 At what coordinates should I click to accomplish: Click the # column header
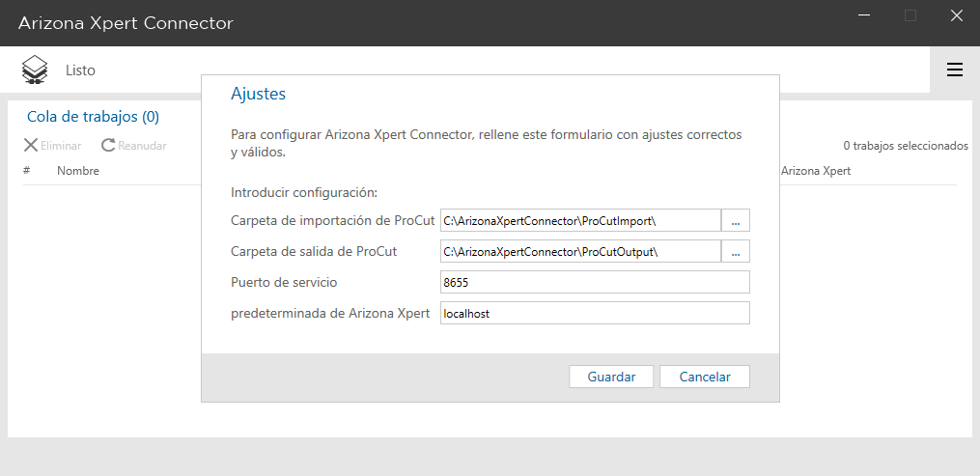[x=27, y=171]
